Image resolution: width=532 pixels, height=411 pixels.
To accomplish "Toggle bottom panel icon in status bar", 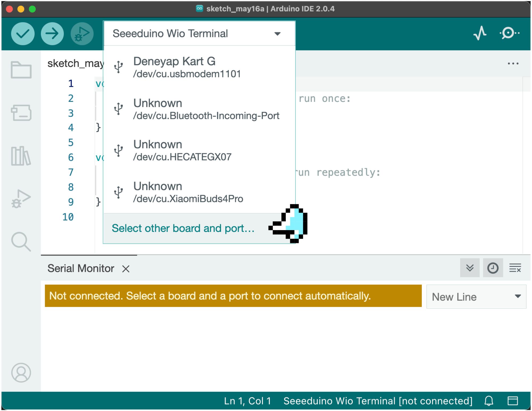I will 513,401.
